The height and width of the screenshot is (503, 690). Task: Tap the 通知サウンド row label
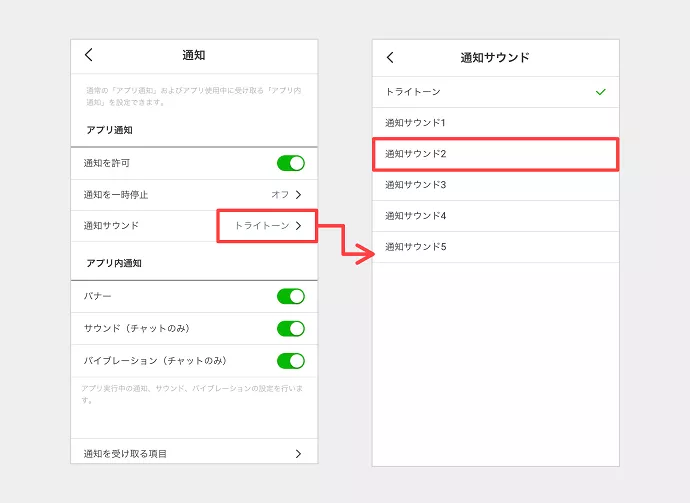[111, 226]
